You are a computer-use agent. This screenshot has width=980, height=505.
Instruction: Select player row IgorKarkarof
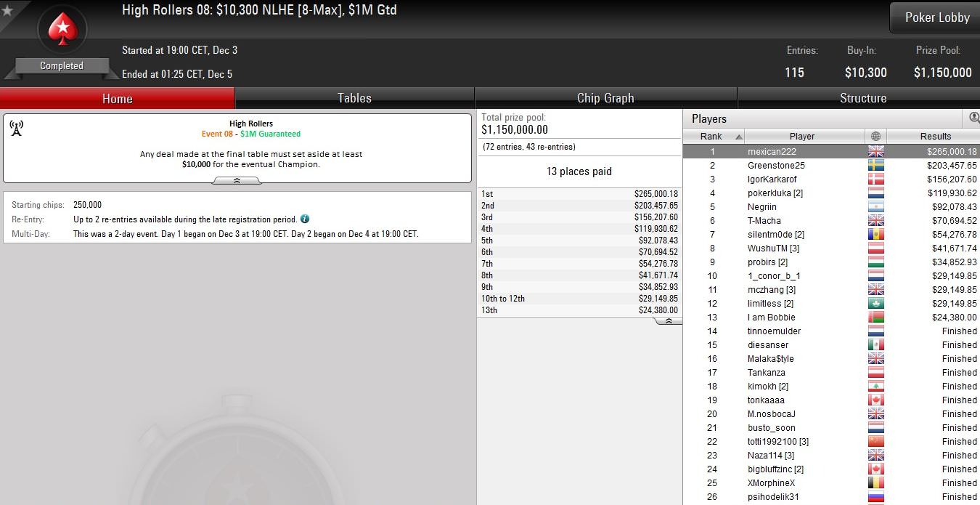(831, 179)
